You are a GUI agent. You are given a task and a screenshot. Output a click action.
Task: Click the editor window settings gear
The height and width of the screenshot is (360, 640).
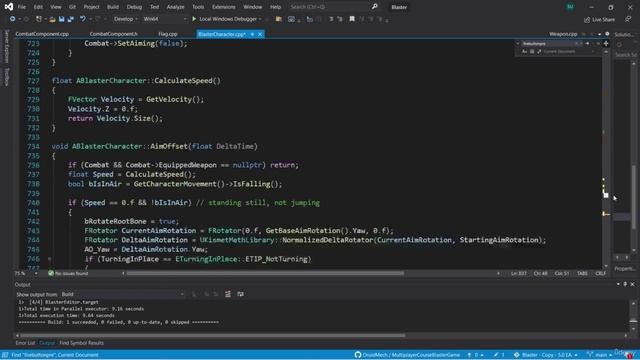(x=607, y=34)
